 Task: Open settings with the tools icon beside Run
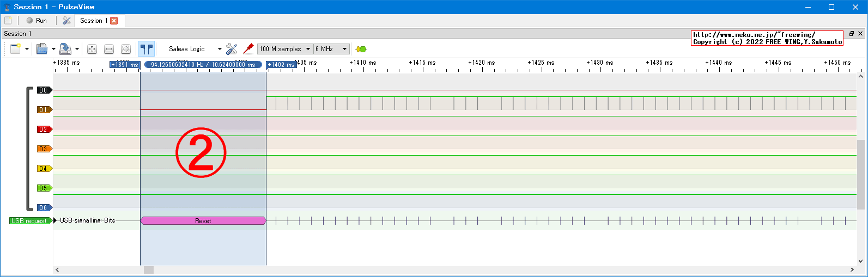[66, 21]
